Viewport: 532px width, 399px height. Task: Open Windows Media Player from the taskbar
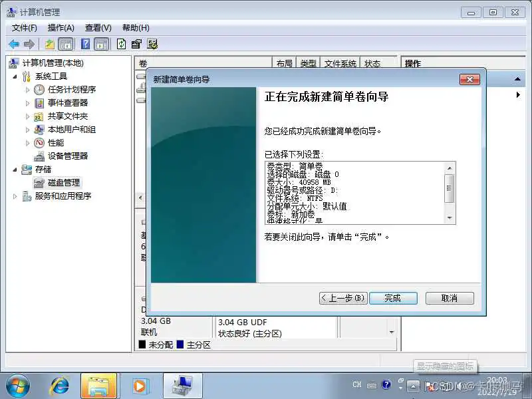[x=140, y=385]
